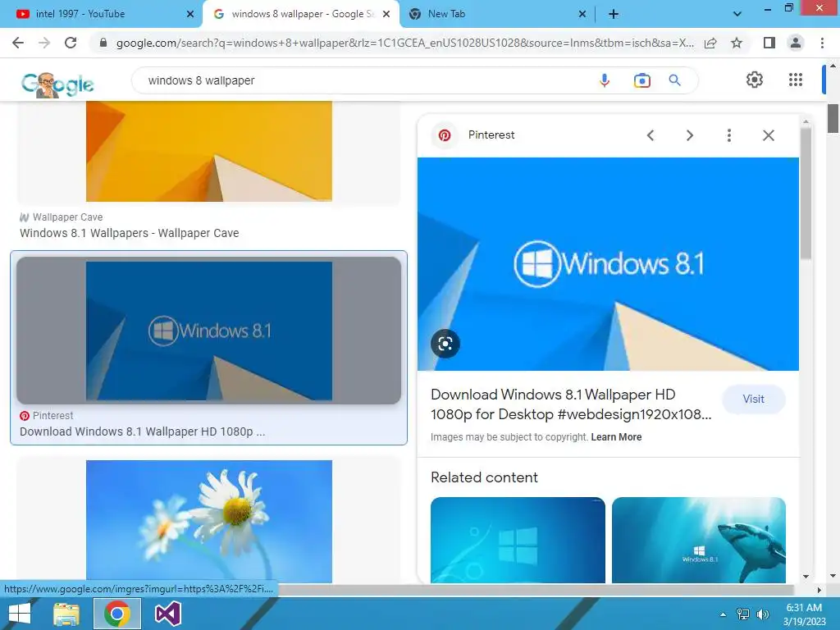This screenshot has width=840, height=630.
Task: Open the volume speaker tray icon
Action: pos(762,614)
